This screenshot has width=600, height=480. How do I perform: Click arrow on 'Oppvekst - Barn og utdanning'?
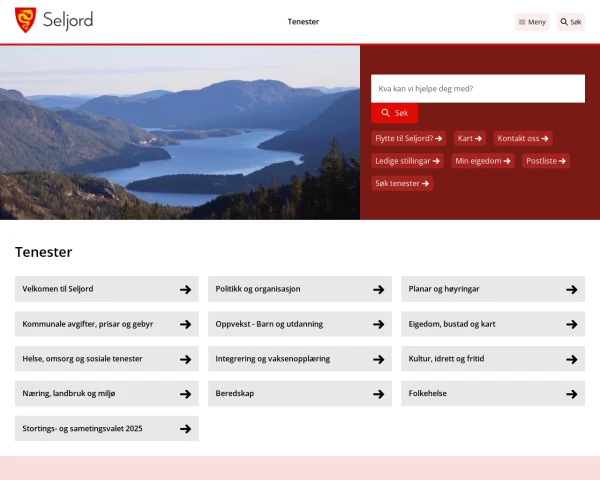click(x=378, y=324)
